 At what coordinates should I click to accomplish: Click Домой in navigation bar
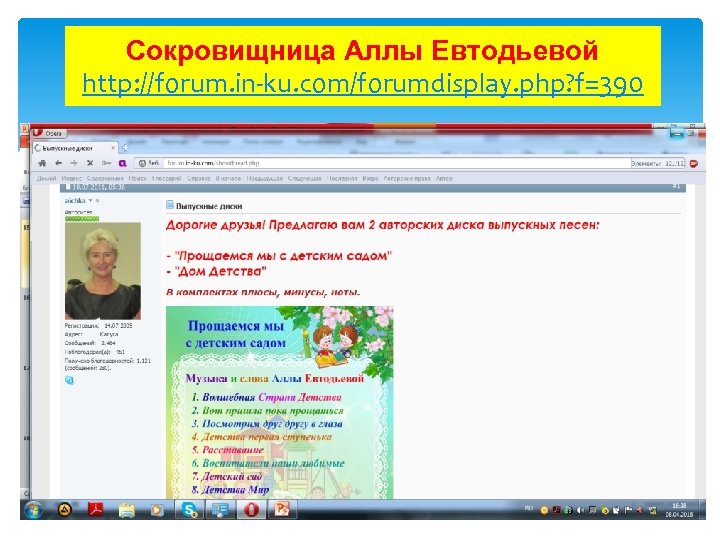coord(46,178)
